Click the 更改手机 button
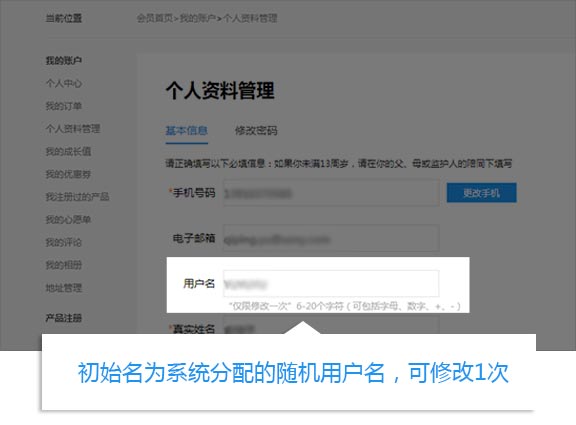Image resolution: width=576 pixels, height=425 pixels. (x=481, y=192)
